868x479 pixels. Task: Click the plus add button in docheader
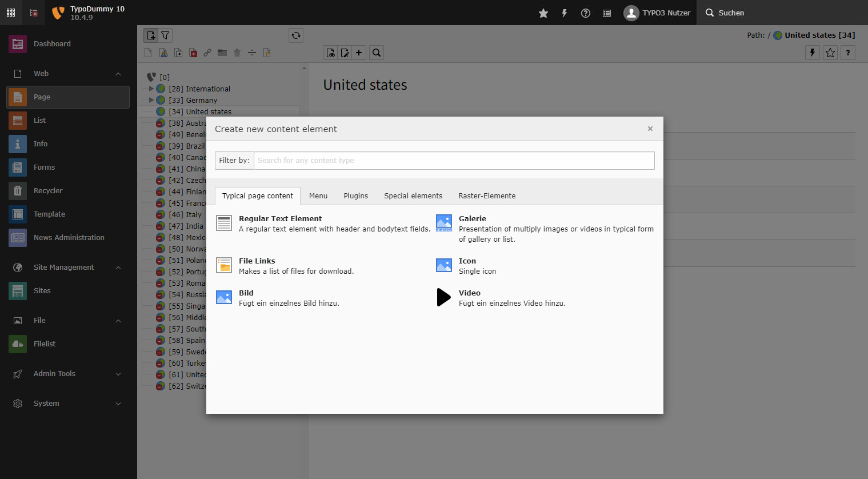click(x=359, y=53)
